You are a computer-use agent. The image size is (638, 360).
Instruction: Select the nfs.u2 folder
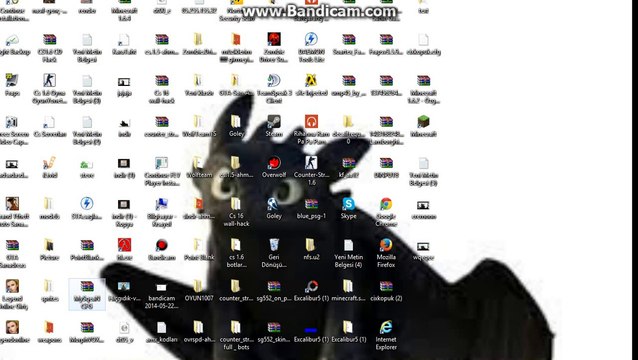coord(311,249)
